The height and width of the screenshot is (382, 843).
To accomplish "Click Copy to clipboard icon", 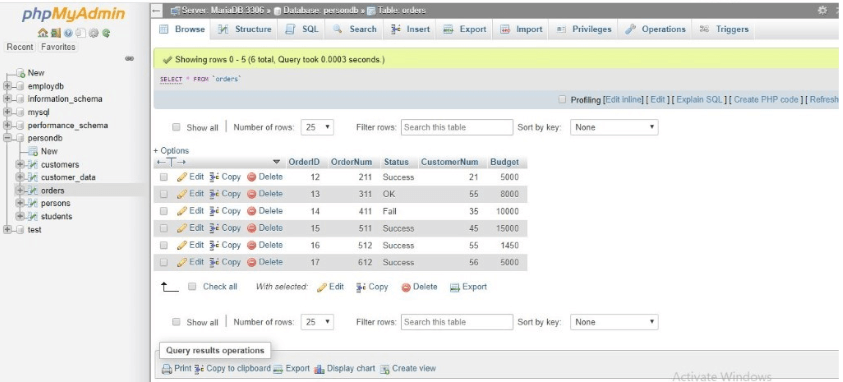I will 199,369.
